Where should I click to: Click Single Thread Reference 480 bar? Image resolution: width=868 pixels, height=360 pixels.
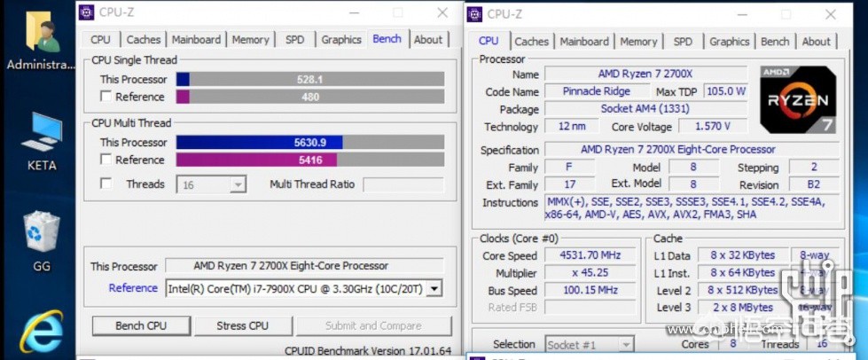pyautogui.click(x=310, y=97)
